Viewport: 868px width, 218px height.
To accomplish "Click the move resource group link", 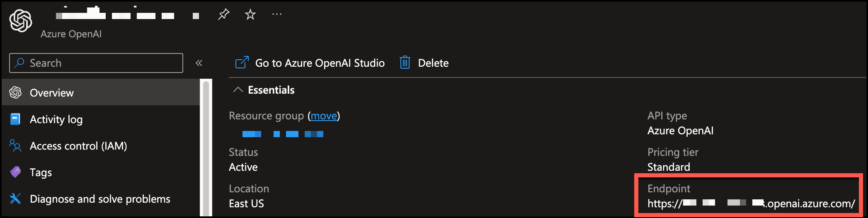I will (324, 116).
